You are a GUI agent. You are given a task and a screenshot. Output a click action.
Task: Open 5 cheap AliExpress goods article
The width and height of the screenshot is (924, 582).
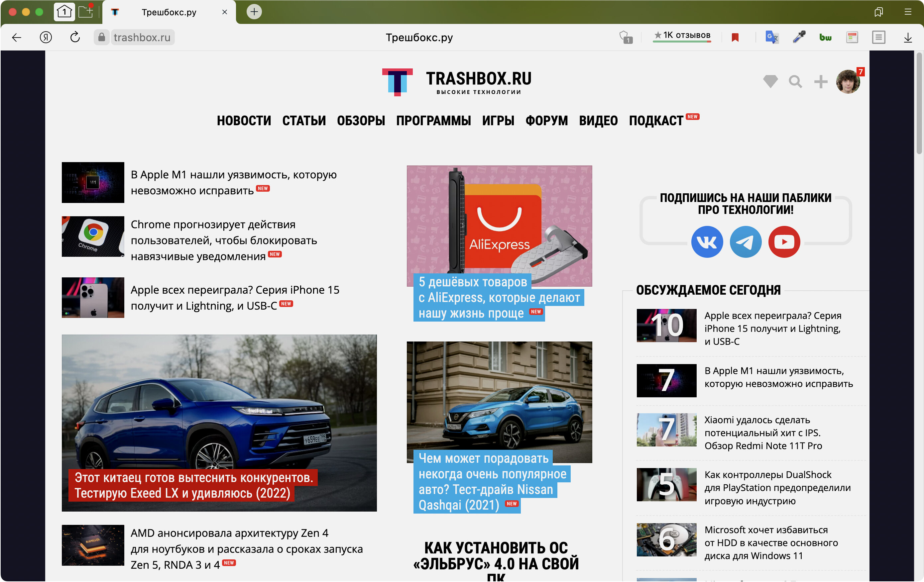click(499, 298)
